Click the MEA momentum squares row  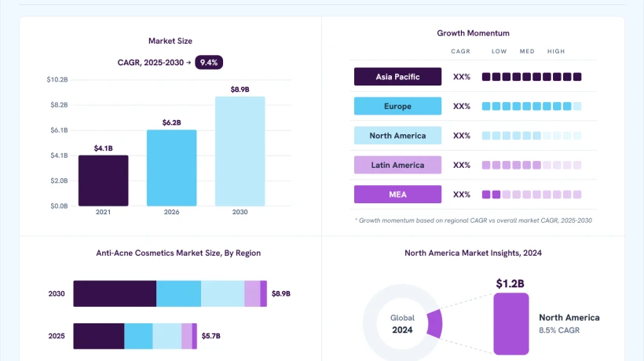(x=532, y=195)
